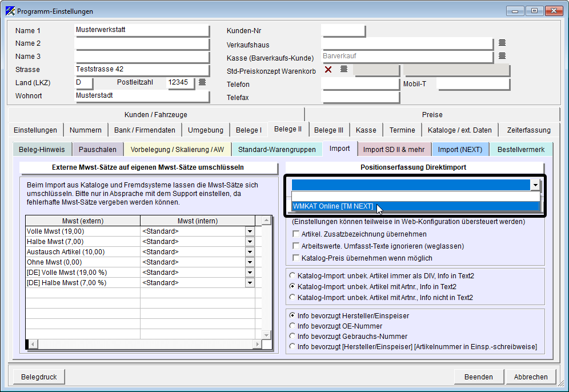The image size is (569, 392).
Task: Switch to Pauschalen subtab
Action: (98, 150)
